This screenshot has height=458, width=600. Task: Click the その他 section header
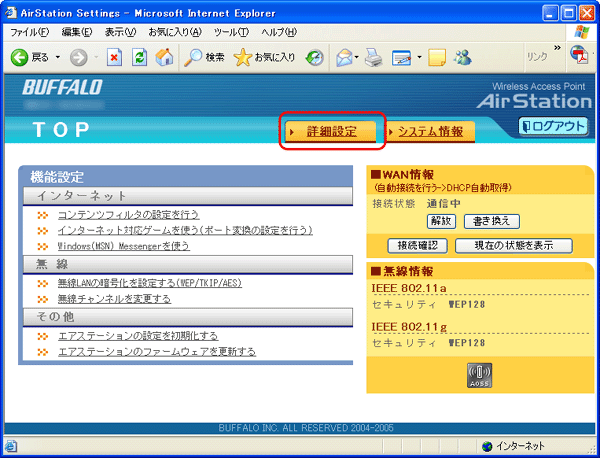[x=188, y=317]
